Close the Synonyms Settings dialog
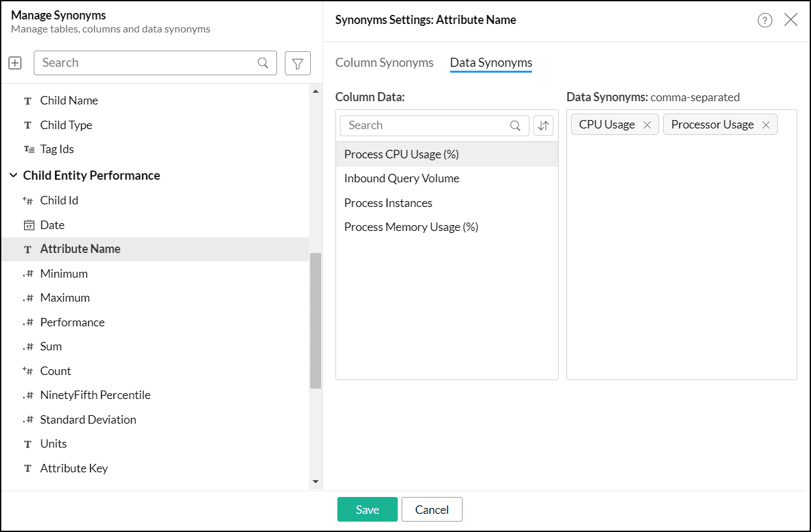The height and width of the screenshot is (532, 811). (791, 19)
